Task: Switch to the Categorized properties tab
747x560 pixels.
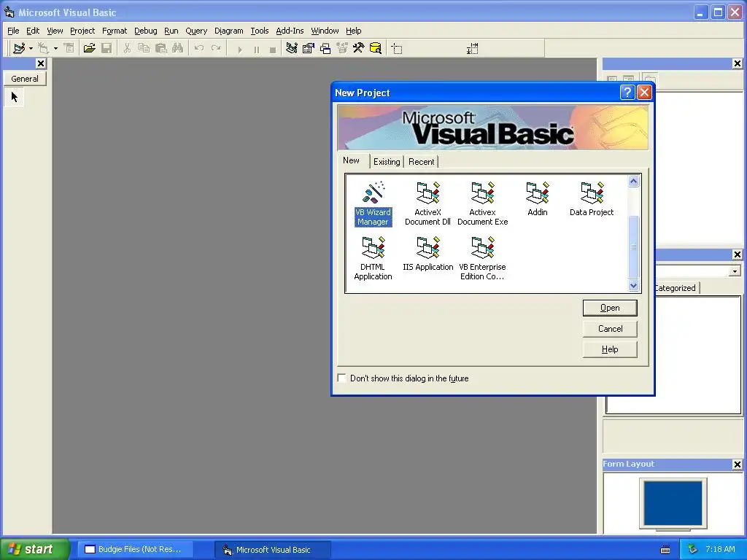Action: (676, 288)
